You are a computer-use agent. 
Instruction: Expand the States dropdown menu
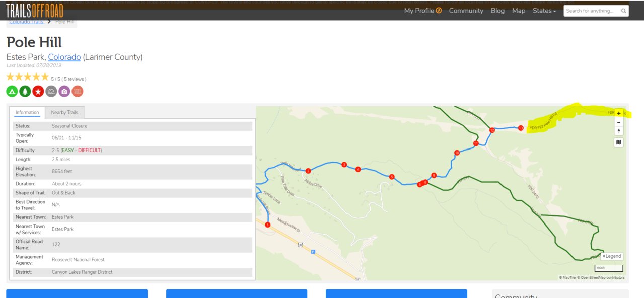click(544, 11)
